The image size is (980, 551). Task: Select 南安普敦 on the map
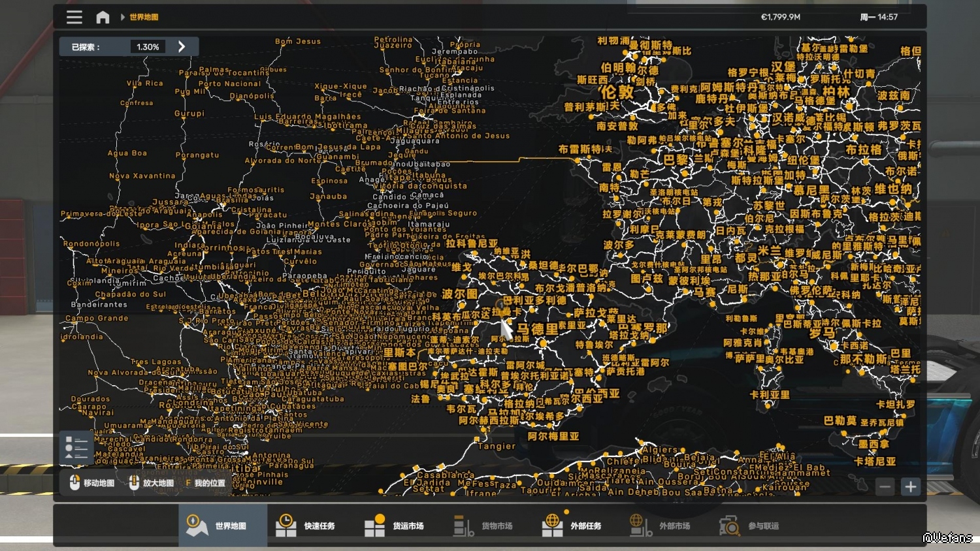(x=617, y=126)
